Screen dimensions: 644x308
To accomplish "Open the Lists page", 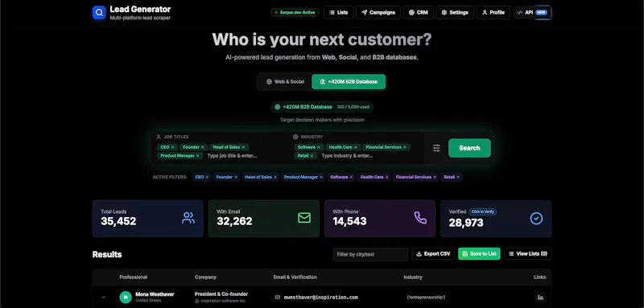I will (338, 13).
